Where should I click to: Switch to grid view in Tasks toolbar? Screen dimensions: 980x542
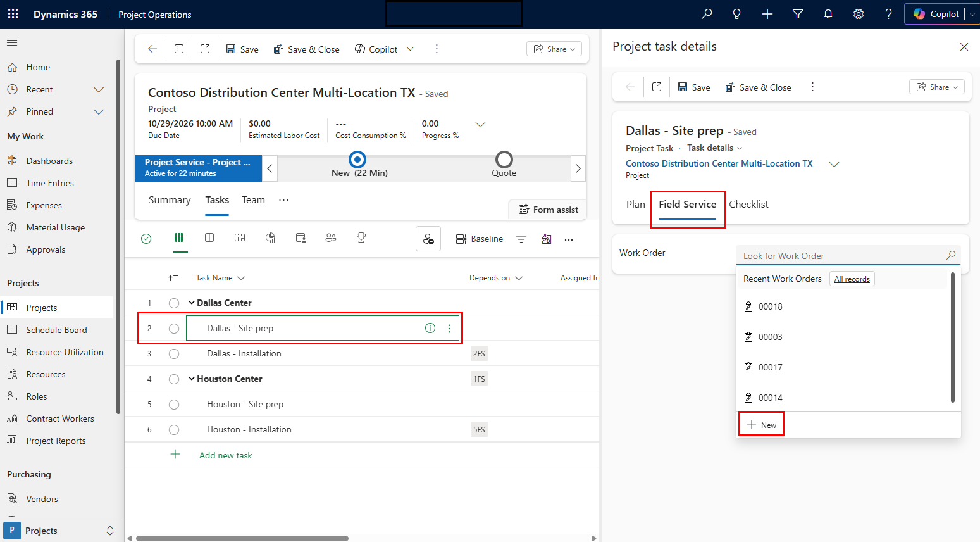coord(179,238)
